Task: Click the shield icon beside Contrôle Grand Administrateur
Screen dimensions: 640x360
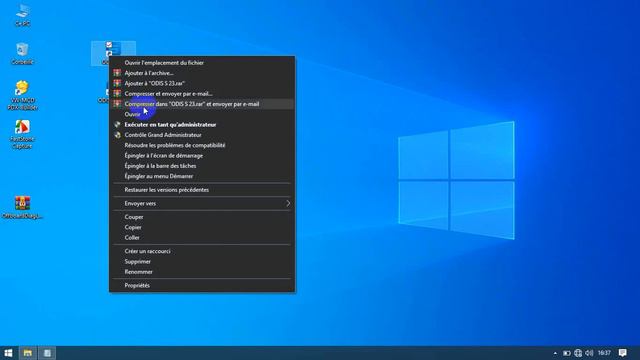Action: [x=117, y=135]
